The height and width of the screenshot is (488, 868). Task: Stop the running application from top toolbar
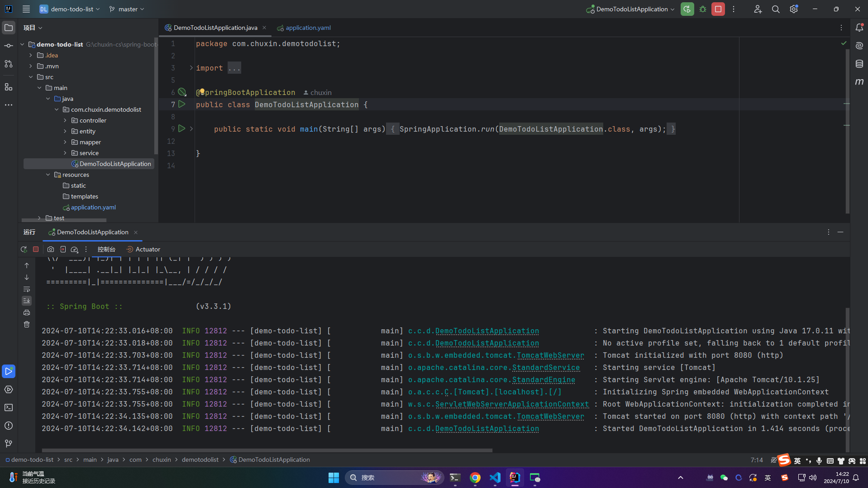pos(718,9)
